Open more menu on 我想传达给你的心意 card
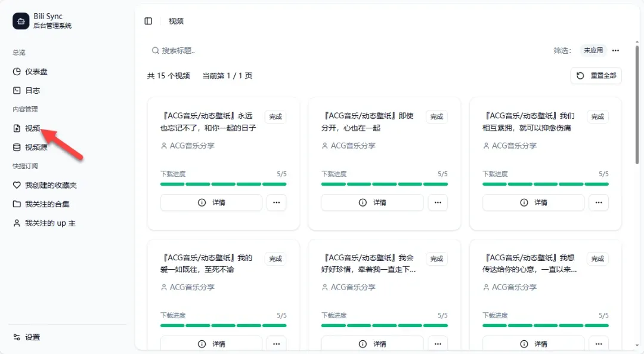644x354 pixels. [599, 344]
